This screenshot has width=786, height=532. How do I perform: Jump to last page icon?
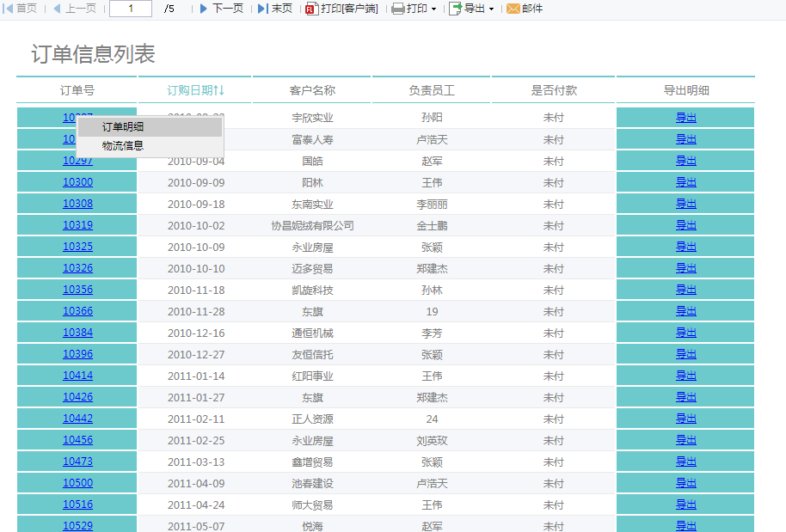(x=263, y=9)
